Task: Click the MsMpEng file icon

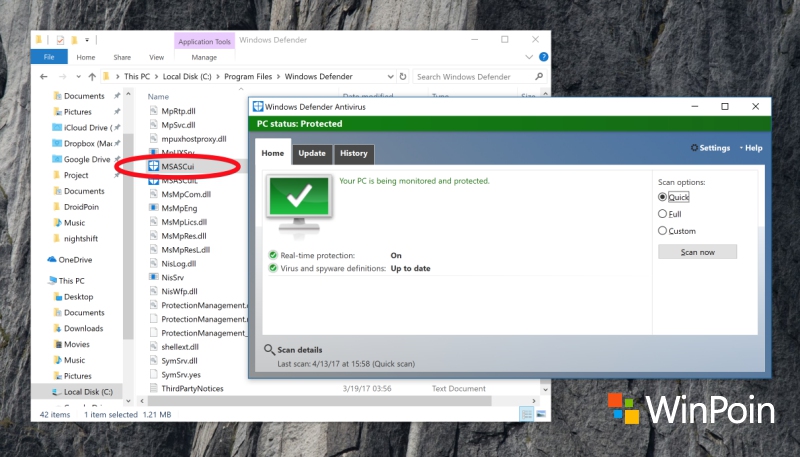Action: click(153, 208)
